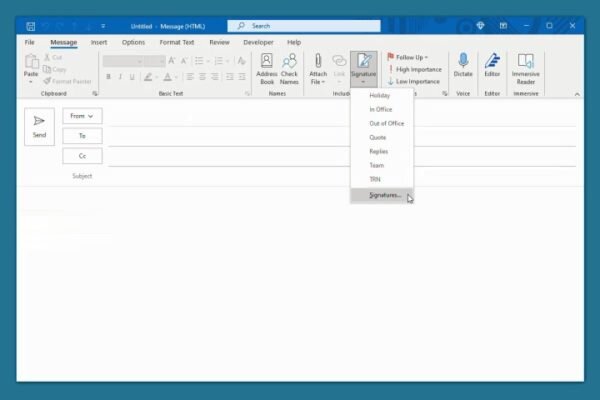This screenshot has width=600, height=400.
Task: Decrease indent icon
Action: click(x=230, y=77)
